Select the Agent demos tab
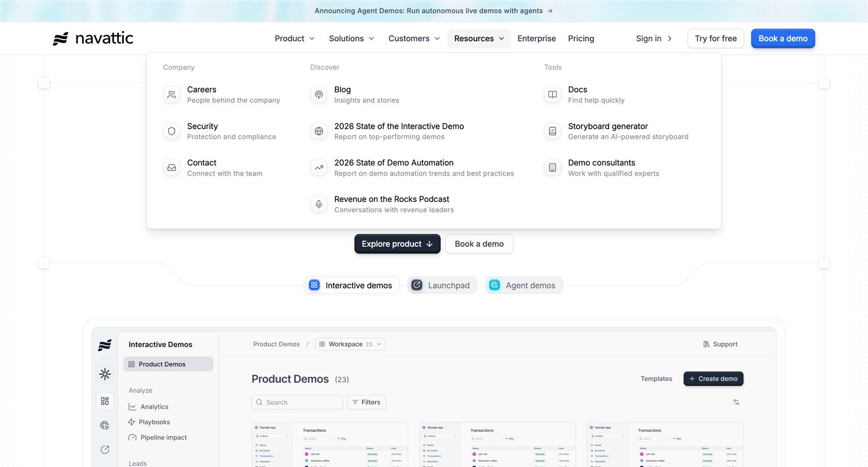This screenshot has height=467, width=868. [x=524, y=285]
